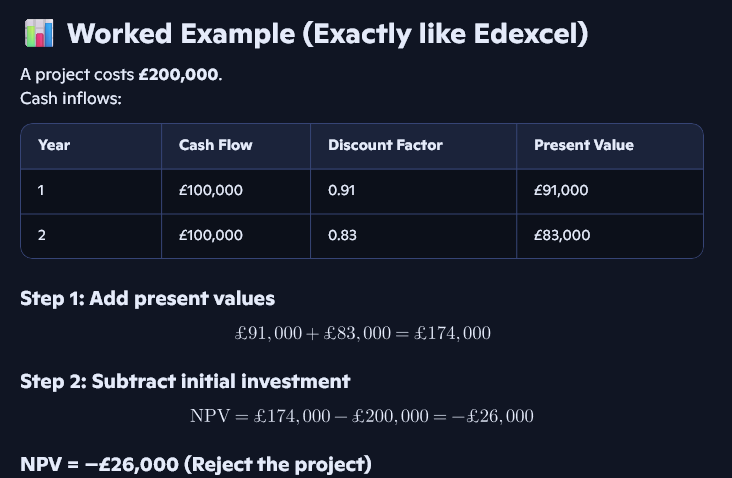
Task: Select the Year 1 row cell
Action: pyautogui.click(x=42, y=190)
